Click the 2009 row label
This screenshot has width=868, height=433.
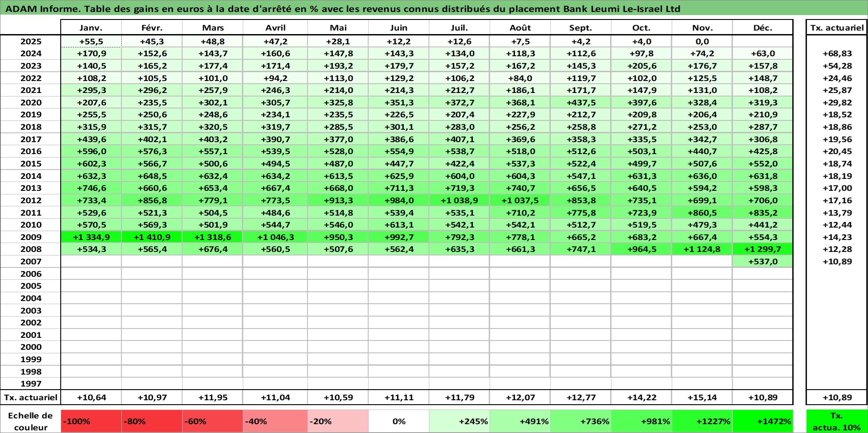coord(31,237)
